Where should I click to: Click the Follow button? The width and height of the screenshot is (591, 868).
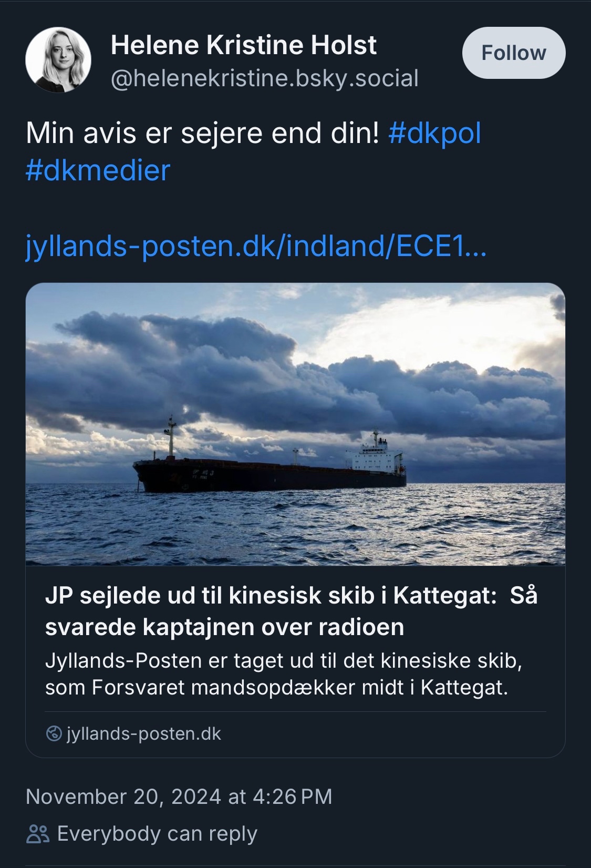click(x=513, y=53)
